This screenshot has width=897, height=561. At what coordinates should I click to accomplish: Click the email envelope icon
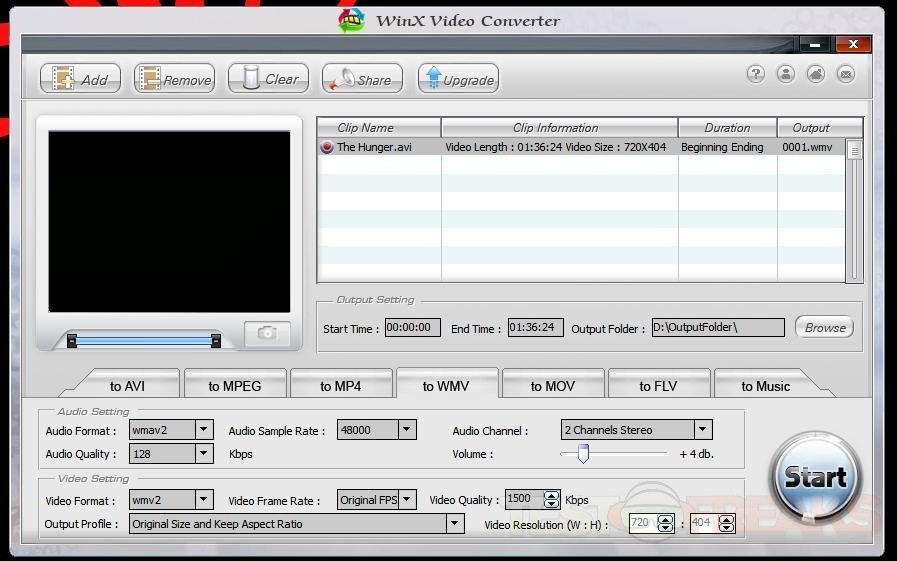(846, 74)
